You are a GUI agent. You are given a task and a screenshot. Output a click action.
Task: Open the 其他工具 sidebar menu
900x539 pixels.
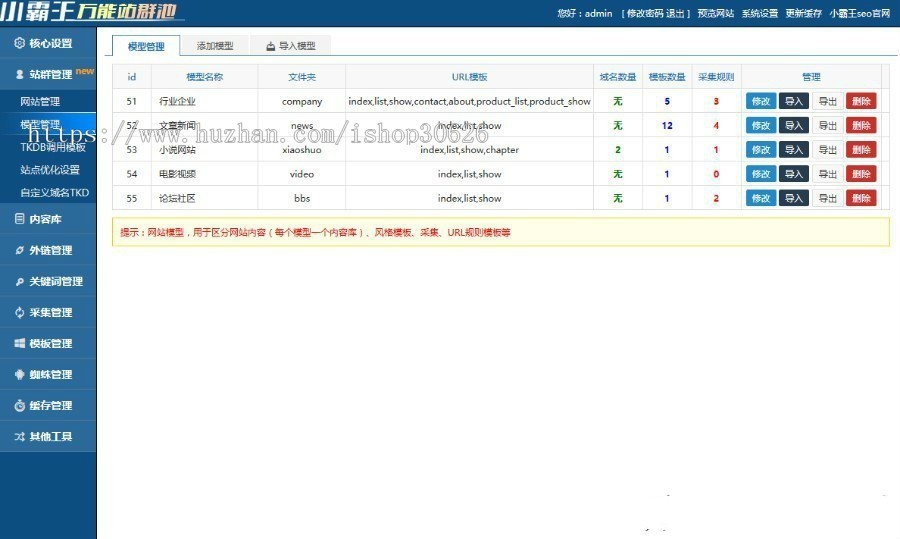tap(48, 436)
